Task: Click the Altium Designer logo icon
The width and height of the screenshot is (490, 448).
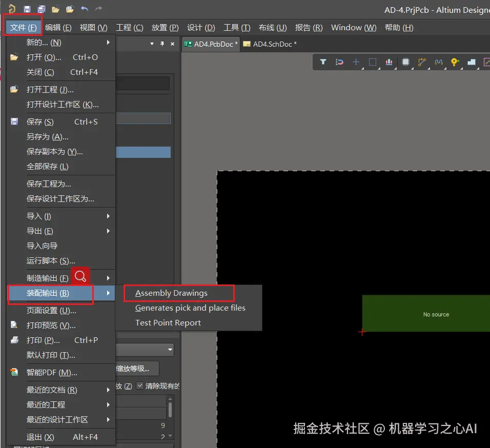Action: point(12,9)
